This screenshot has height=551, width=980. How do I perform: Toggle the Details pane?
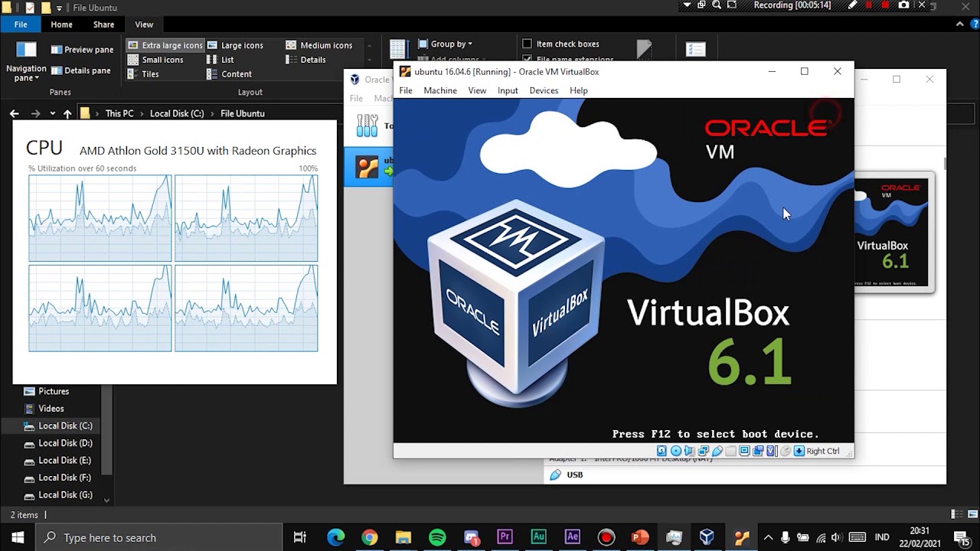(x=80, y=70)
